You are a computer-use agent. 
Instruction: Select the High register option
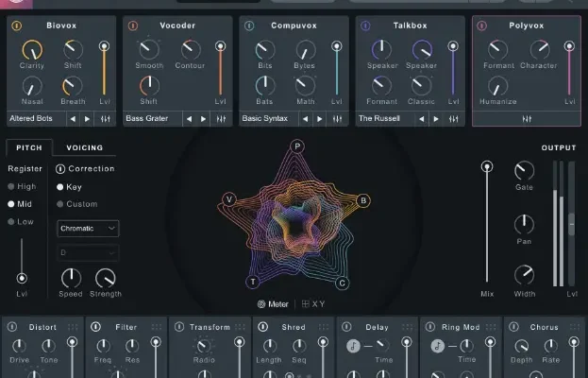(x=22, y=186)
